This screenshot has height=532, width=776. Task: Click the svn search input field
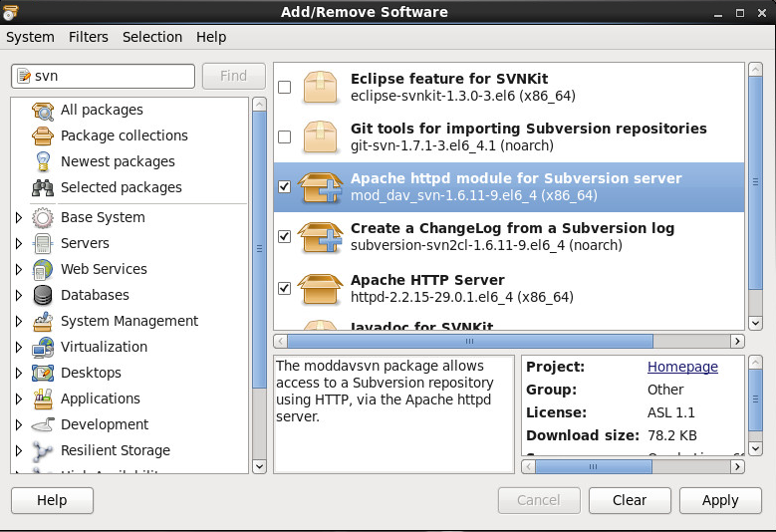[103, 76]
